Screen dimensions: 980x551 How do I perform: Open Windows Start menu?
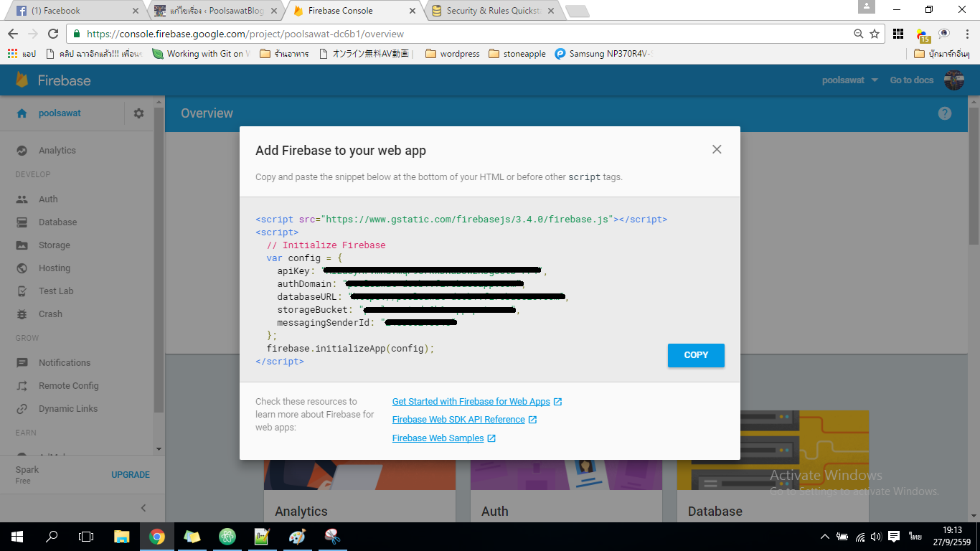coord(17,537)
